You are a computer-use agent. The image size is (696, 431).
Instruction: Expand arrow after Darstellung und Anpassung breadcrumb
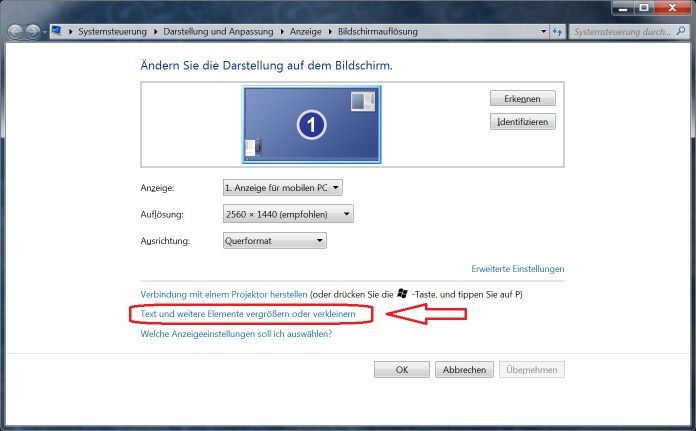[x=282, y=32]
